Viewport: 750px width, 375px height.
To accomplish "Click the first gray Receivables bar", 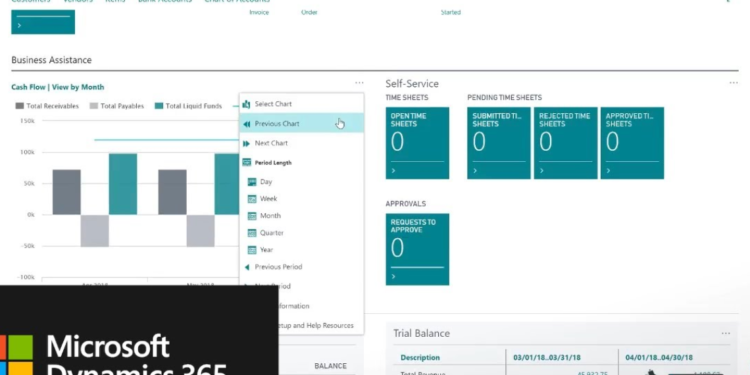I will [x=66, y=192].
